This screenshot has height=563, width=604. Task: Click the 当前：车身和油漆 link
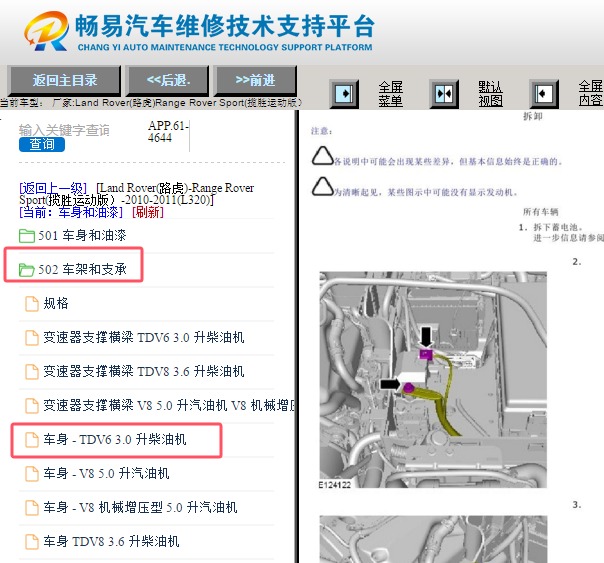pyautogui.click(x=71, y=212)
